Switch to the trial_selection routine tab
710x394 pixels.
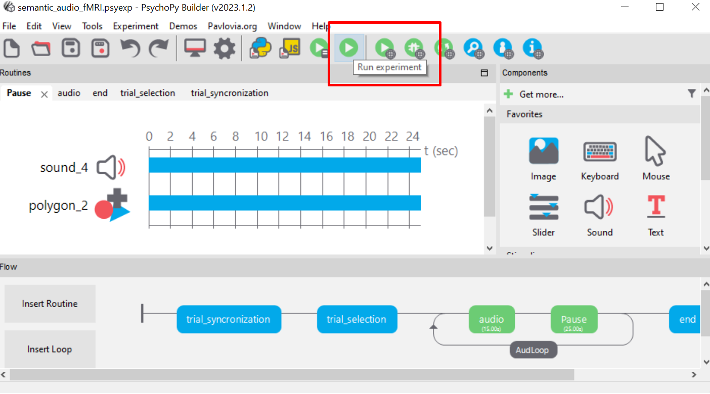(x=148, y=93)
